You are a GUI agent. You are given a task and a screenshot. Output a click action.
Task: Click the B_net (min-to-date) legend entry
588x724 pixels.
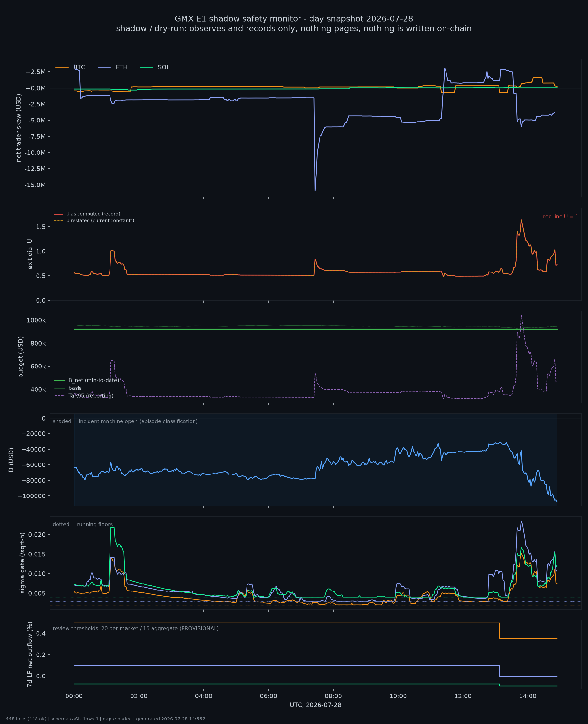(x=87, y=380)
